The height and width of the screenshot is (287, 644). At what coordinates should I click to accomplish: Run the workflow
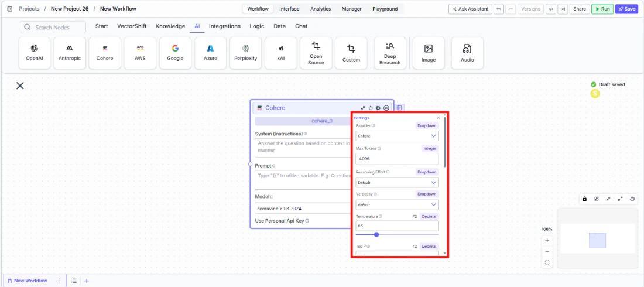[602, 9]
